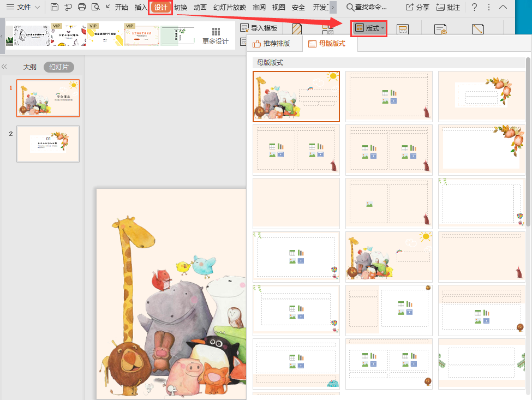
Task: Switch to 大纲 outline view
Action: pyautogui.click(x=29, y=67)
